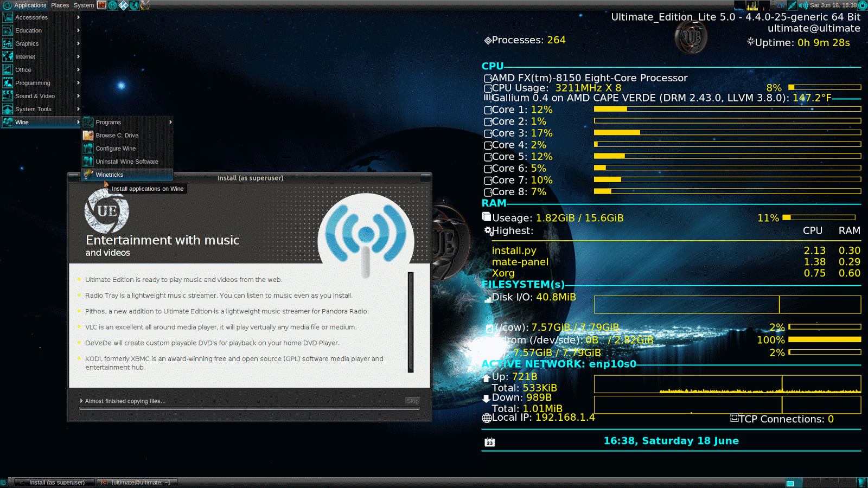Open the power shutdown icon in panel
Viewport: 868px width, 488px height.
point(862,5)
